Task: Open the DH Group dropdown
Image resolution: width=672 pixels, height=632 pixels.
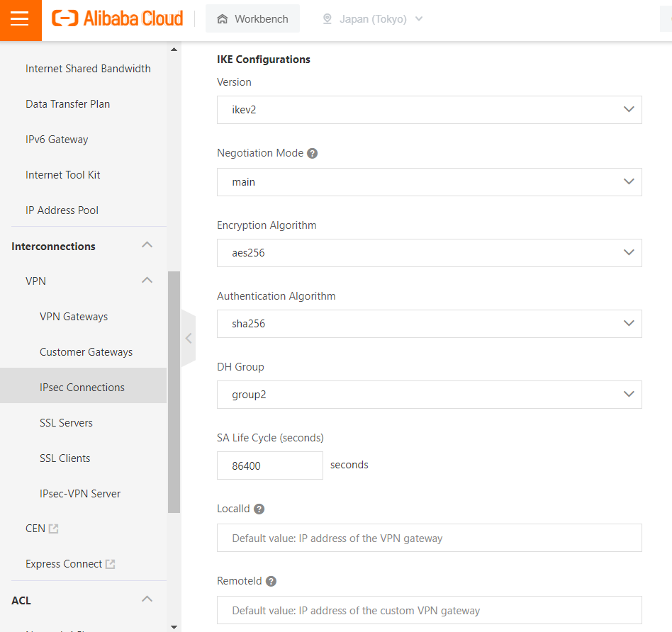Action: point(429,395)
